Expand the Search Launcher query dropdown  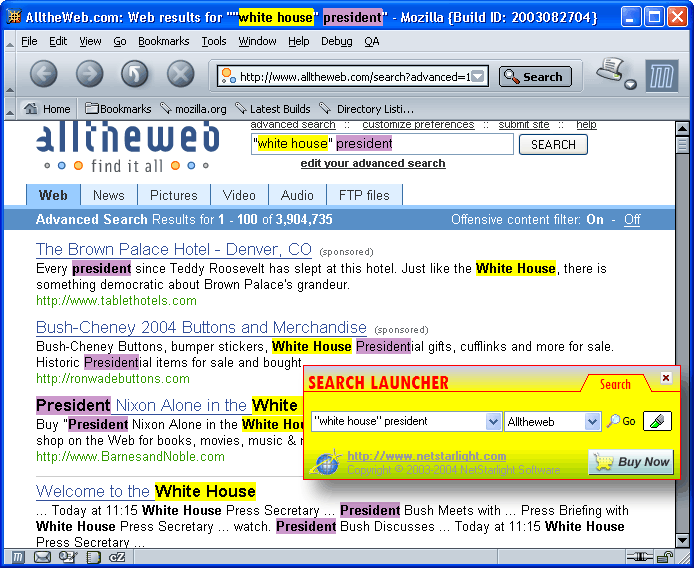coord(493,421)
